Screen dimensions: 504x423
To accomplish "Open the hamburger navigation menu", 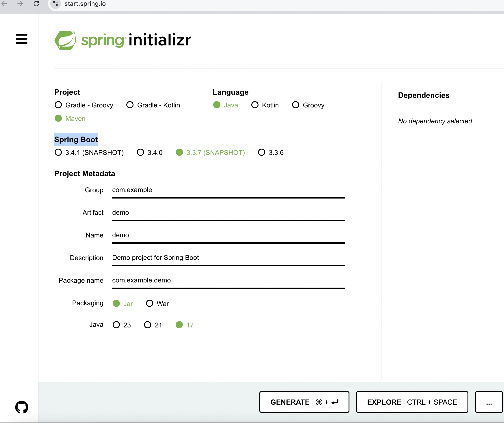I will click(22, 39).
